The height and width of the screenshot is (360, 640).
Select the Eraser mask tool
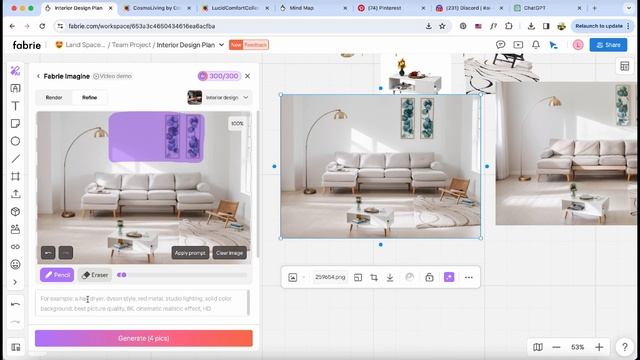[95, 275]
